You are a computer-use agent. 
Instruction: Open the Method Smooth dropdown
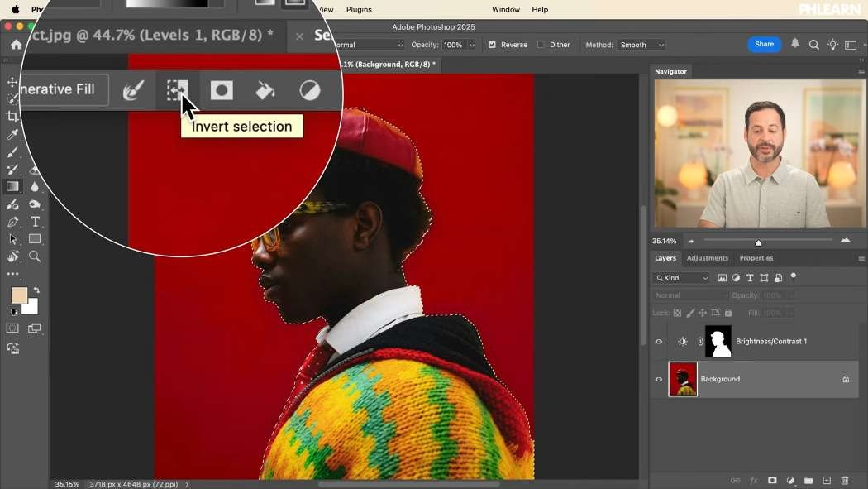tap(641, 45)
